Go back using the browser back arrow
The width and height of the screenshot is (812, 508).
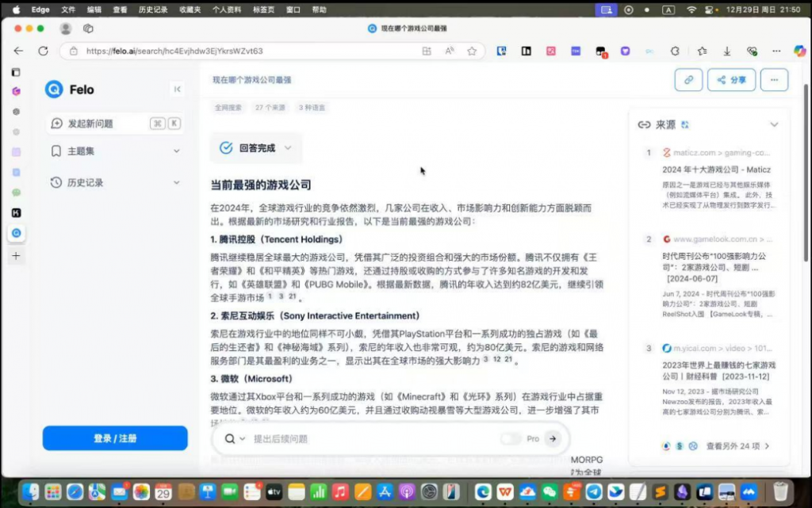[19, 51]
